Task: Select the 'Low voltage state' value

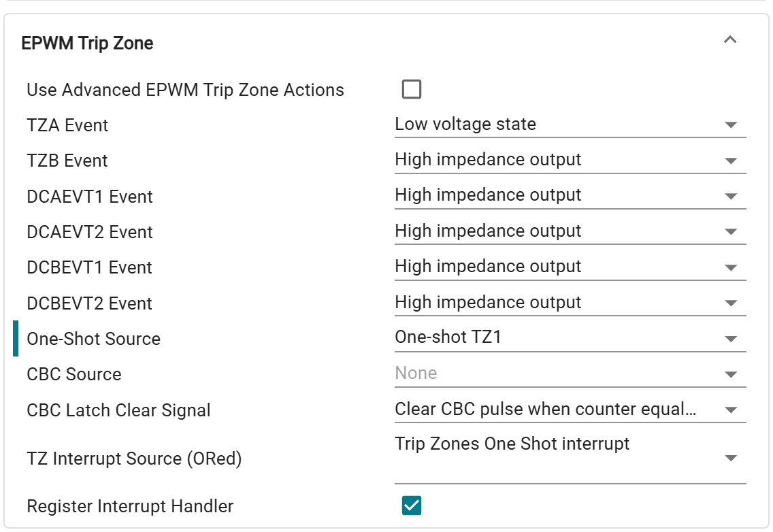Action: (465, 124)
